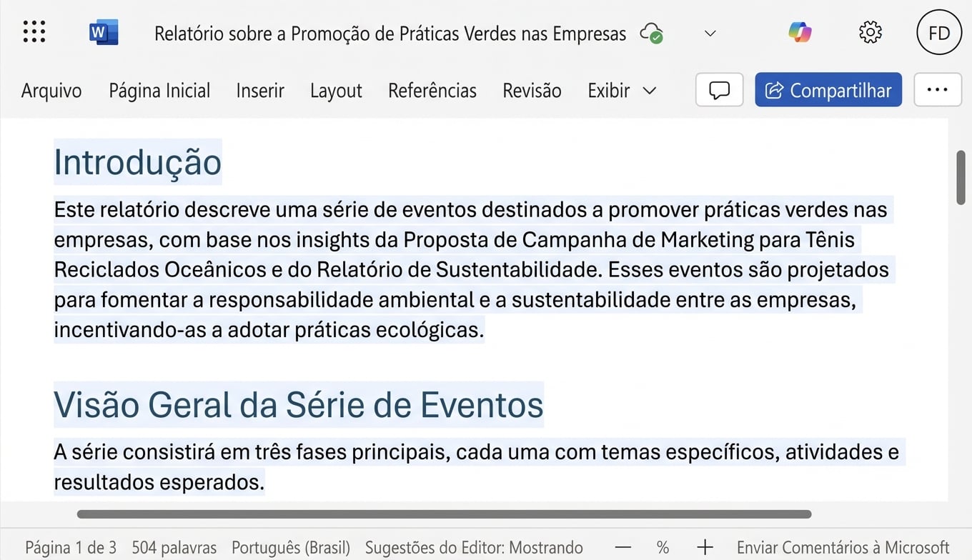Open the Settings gear
Image resolution: width=972 pixels, height=560 pixels.
pos(870,31)
